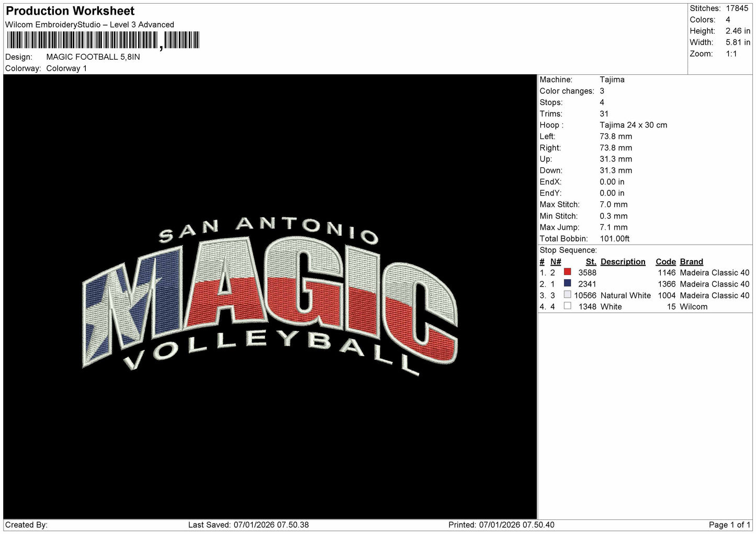
Task: Click thread code 1366
Action: 667,284
